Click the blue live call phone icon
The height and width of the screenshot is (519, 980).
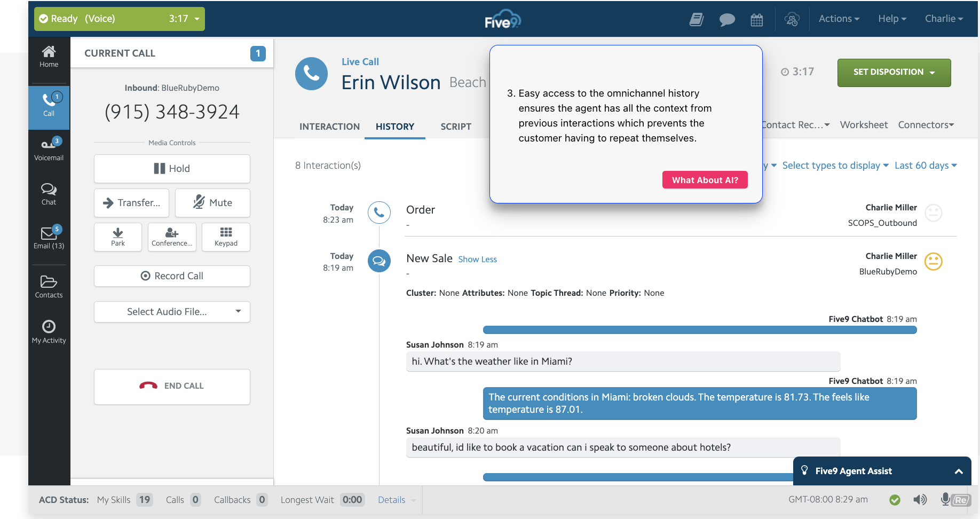click(x=311, y=74)
